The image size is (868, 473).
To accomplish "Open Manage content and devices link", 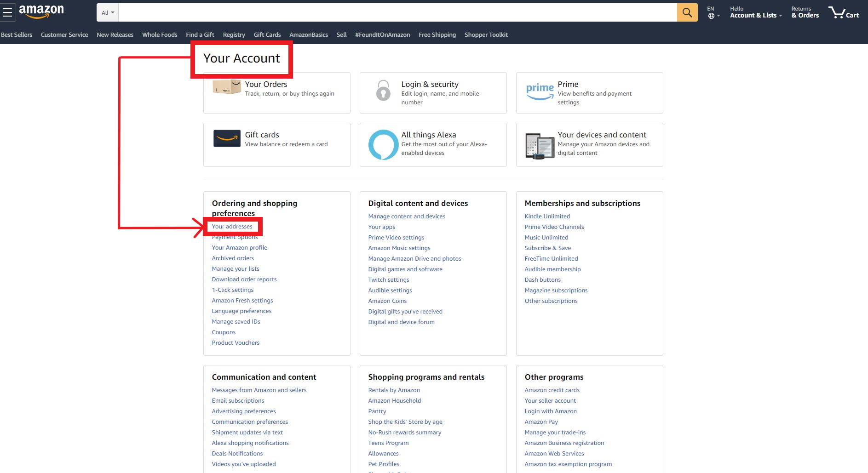I will 407,216.
